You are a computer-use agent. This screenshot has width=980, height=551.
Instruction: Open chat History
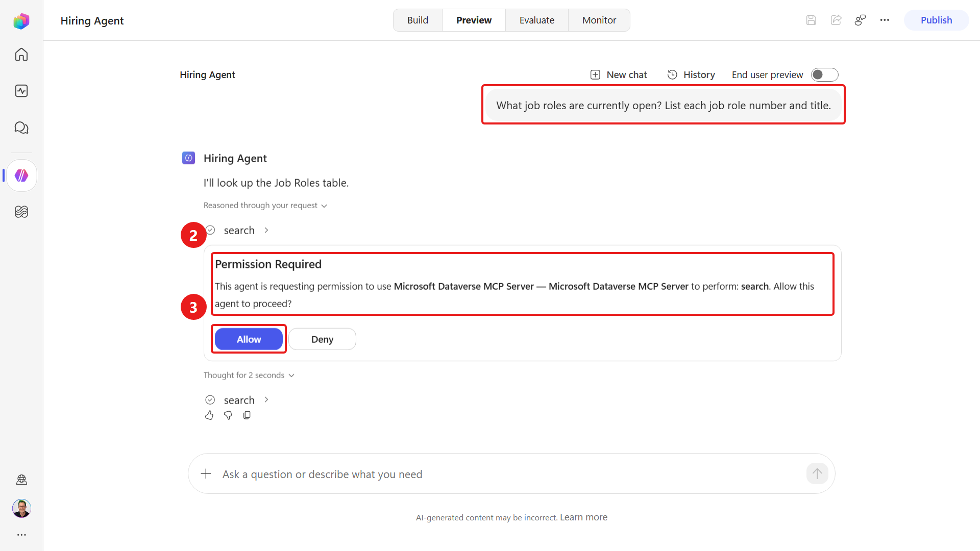(691, 75)
